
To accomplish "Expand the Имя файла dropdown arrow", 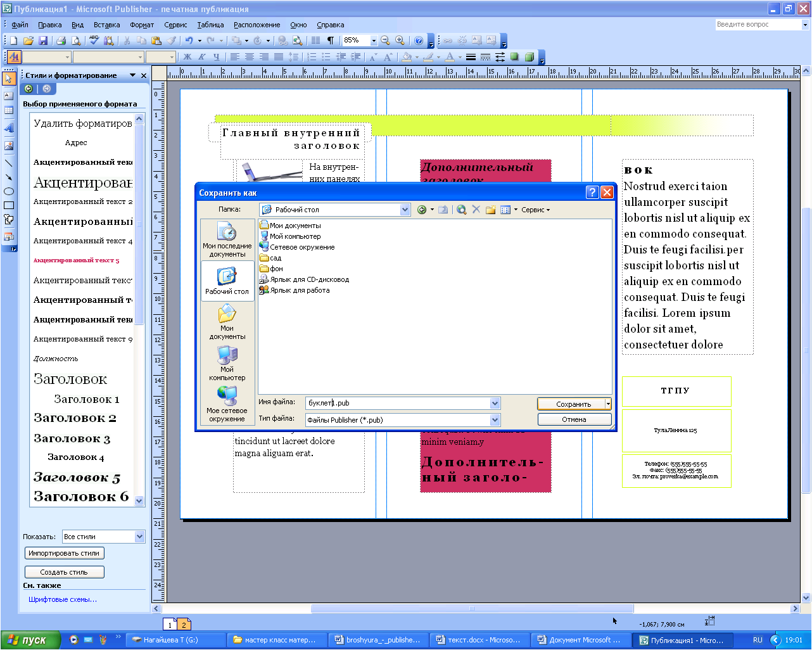I will (x=495, y=404).
